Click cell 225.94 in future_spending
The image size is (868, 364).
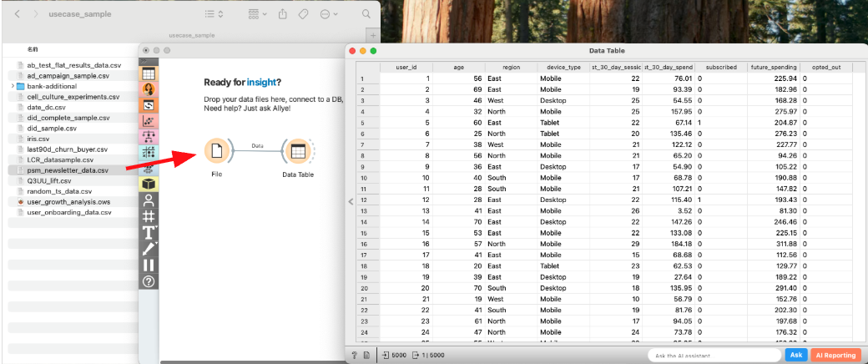coord(774,78)
